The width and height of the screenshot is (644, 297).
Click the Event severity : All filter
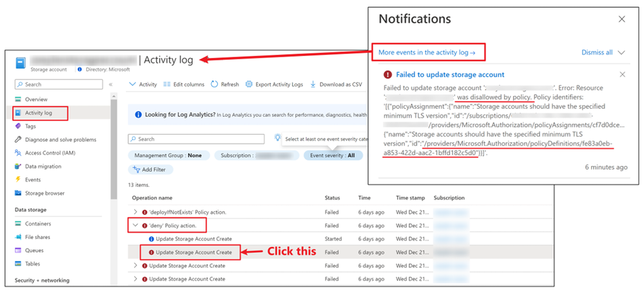point(333,155)
